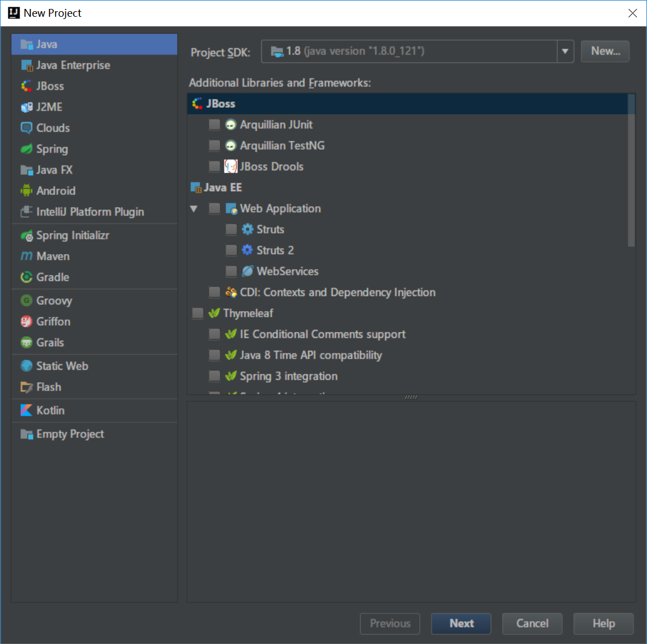Image resolution: width=647 pixels, height=644 pixels.
Task: Click the Kotlin icon
Action: click(x=26, y=411)
